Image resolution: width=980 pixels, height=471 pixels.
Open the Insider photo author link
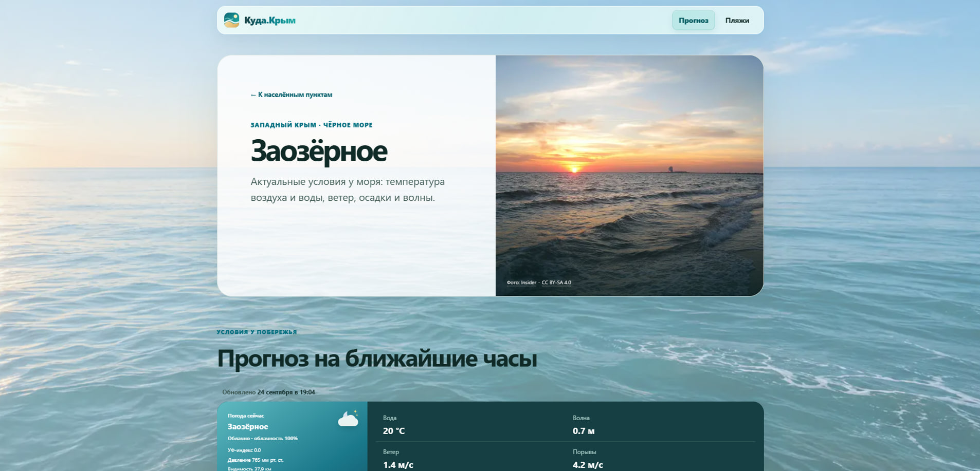click(x=521, y=282)
